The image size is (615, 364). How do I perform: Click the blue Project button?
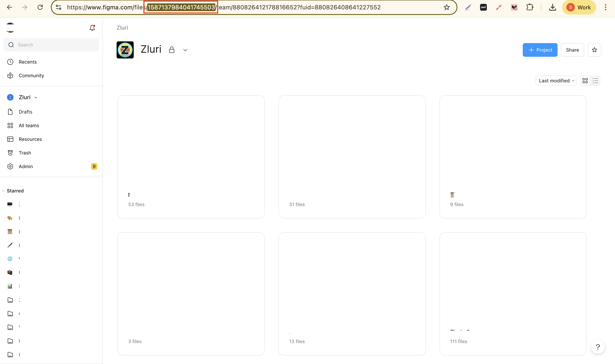click(x=540, y=50)
